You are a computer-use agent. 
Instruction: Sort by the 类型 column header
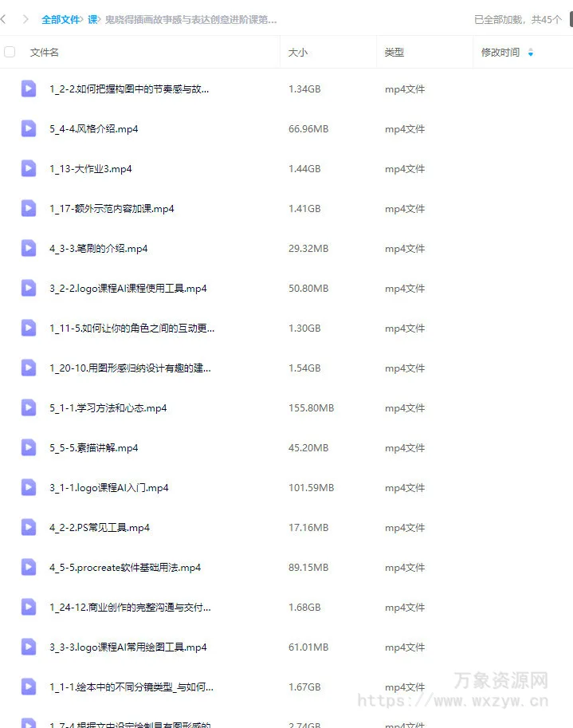pyautogui.click(x=394, y=53)
